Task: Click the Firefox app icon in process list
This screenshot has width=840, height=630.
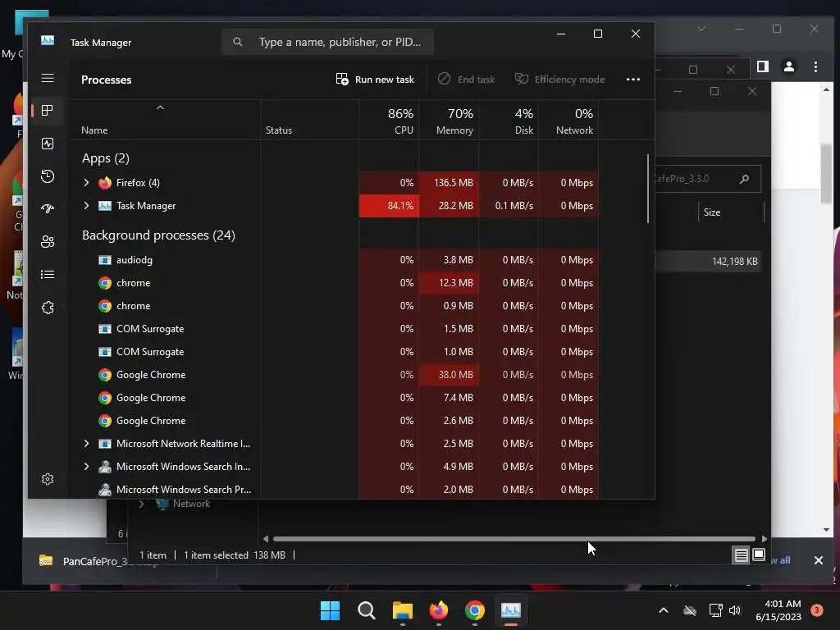Action: [x=105, y=183]
